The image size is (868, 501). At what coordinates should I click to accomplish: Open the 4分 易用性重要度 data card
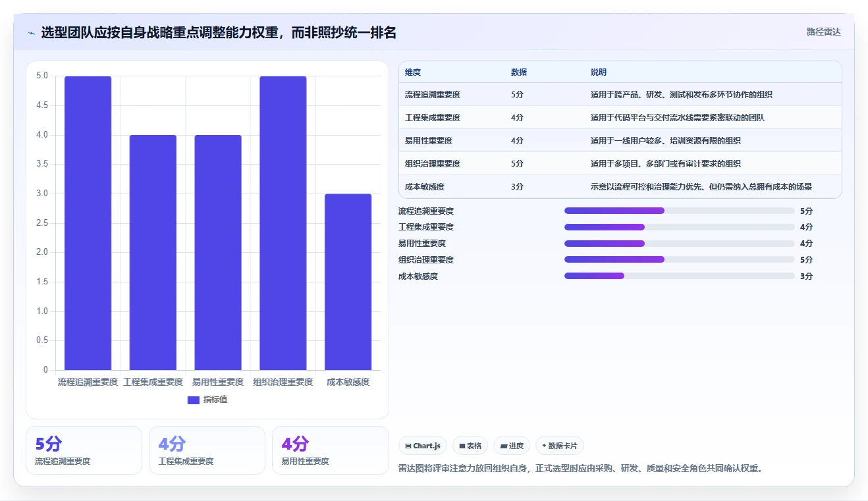tap(331, 450)
